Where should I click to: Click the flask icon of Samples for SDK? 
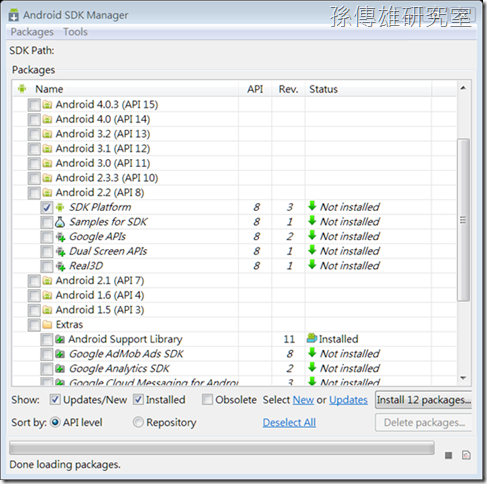tap(60, 222)
